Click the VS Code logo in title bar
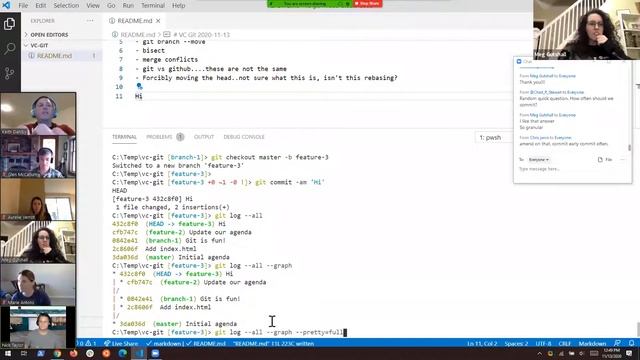 pyautogui.click(x=6, y=5)
